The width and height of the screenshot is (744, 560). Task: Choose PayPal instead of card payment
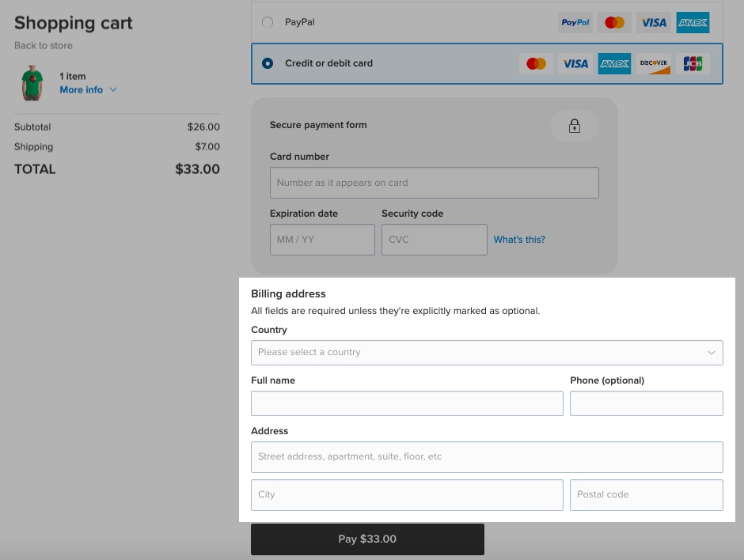[x=268, y=22]
